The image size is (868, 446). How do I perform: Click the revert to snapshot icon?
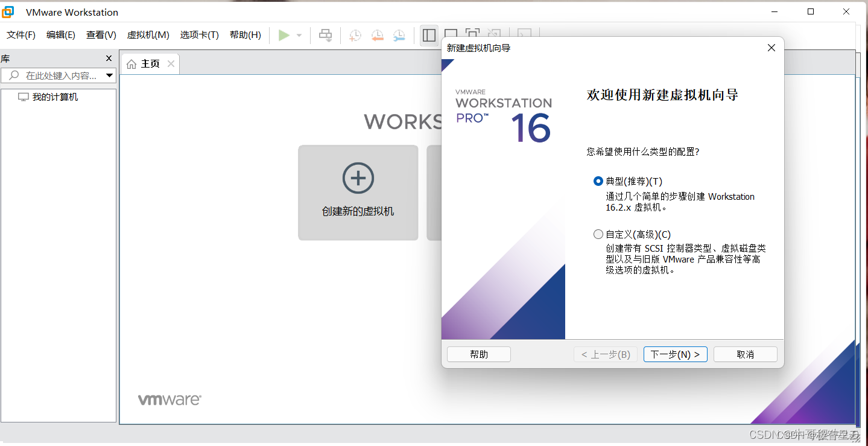pos(377,35)
